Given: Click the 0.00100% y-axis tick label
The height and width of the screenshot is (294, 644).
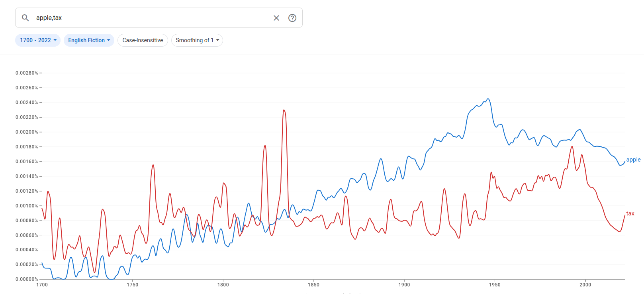Looking at the screenshot, I should tap(27, 206).
